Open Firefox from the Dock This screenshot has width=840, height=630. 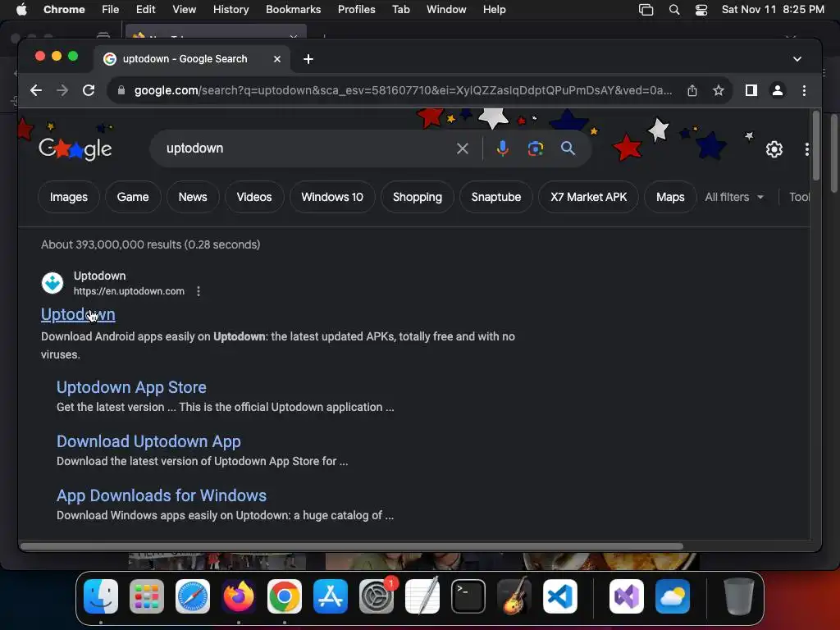point(239,596)
